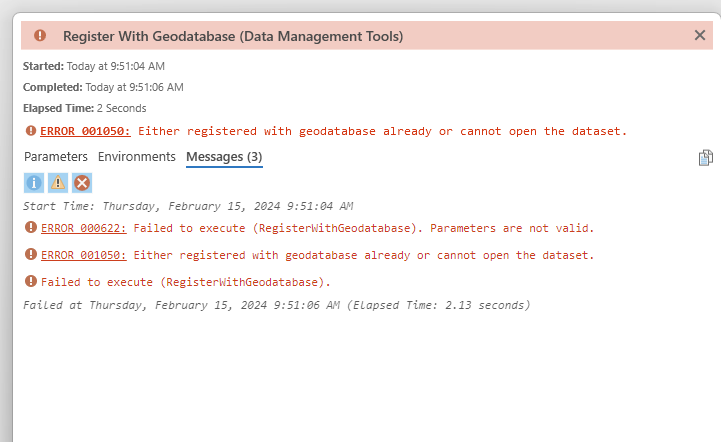Close the Register With Geodatabase dialog
Image resolution: width=721 pixels, height=442 pixels.
pos(700,35)
